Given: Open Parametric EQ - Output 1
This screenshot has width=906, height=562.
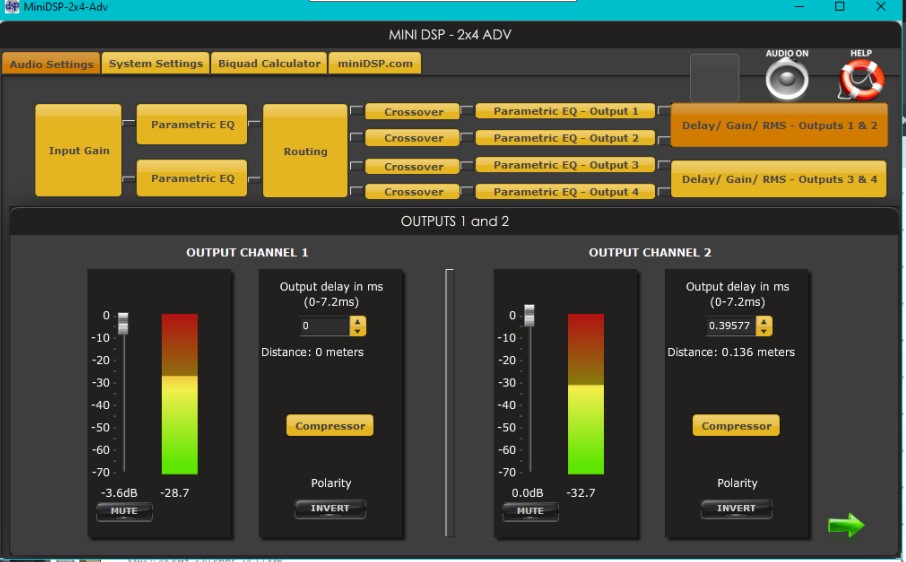Looking at the screenshot, I should click(566, 111).
